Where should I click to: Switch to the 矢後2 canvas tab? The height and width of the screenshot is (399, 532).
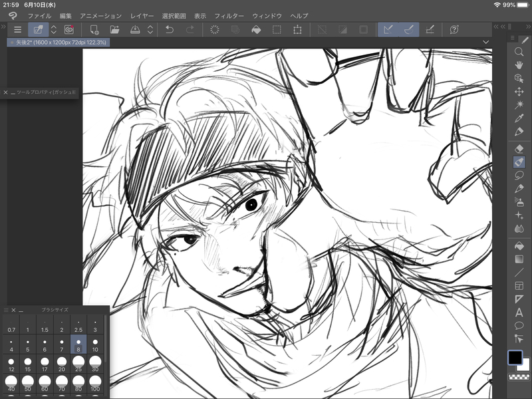click(x=59, y=43)
